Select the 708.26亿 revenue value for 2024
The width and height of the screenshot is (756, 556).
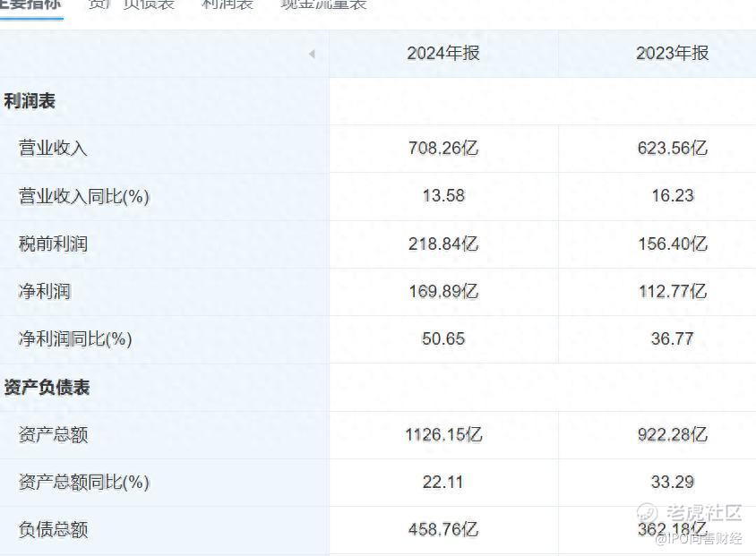pos(443,148)
